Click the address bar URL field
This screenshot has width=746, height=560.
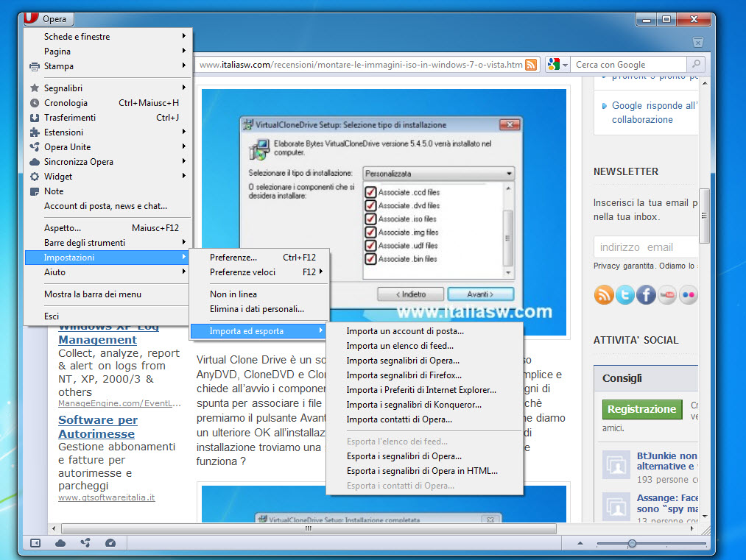click(x=361, y=65)
